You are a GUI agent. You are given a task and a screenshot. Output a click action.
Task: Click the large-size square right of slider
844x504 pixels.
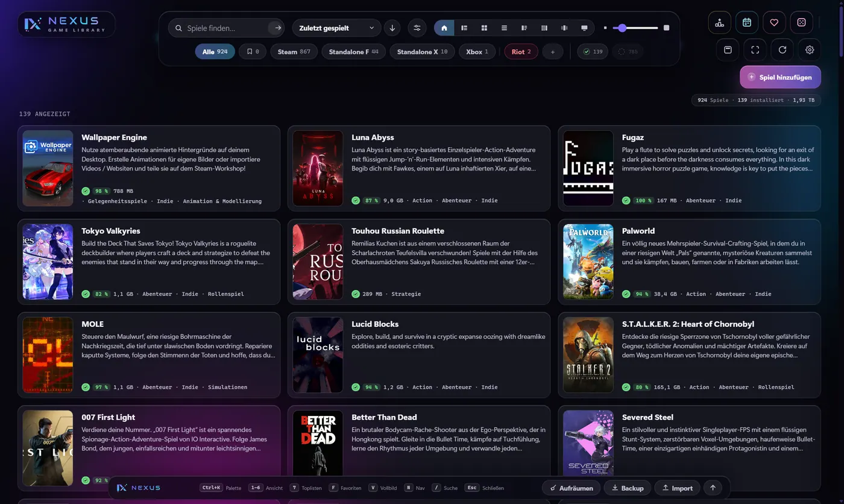tap(666, 28)
